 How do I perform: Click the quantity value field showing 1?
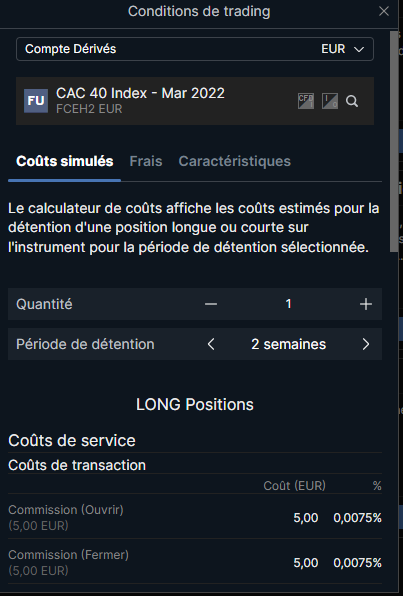pos(289,304)
